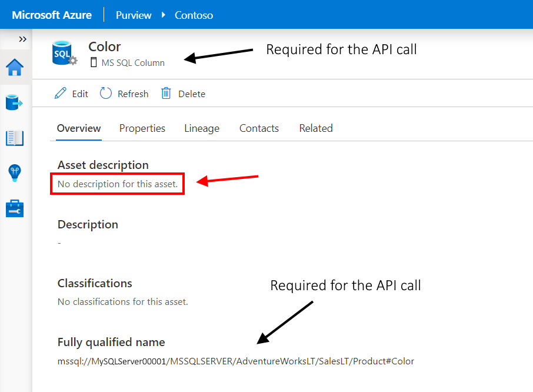Click the 'No description for this asset' text
This screenshot has width=533, height=392.
point(118,184)
